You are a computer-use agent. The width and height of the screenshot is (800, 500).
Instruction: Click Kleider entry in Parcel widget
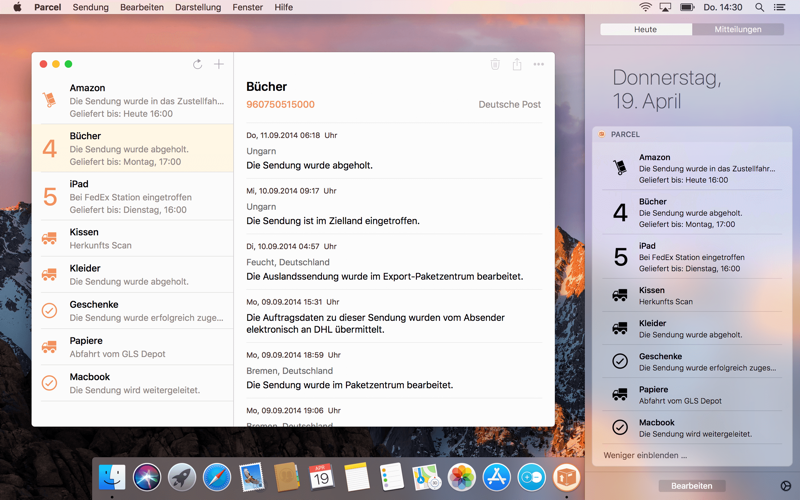[x=692, y=328]
